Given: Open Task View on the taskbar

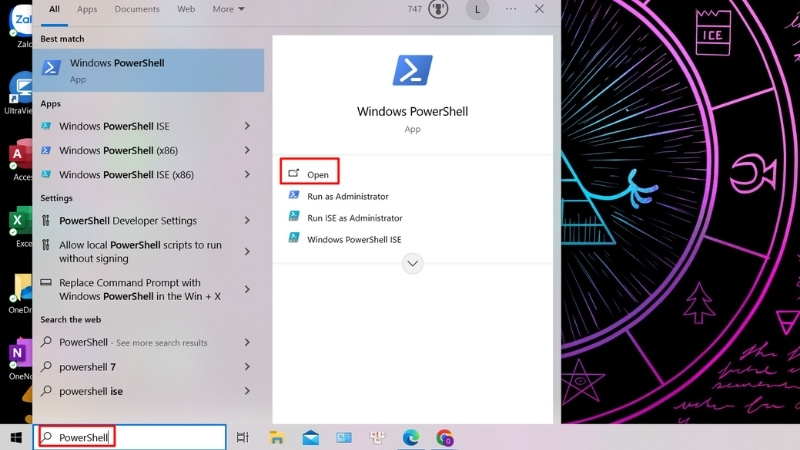Looking at the screenshot, I should 242,437.
